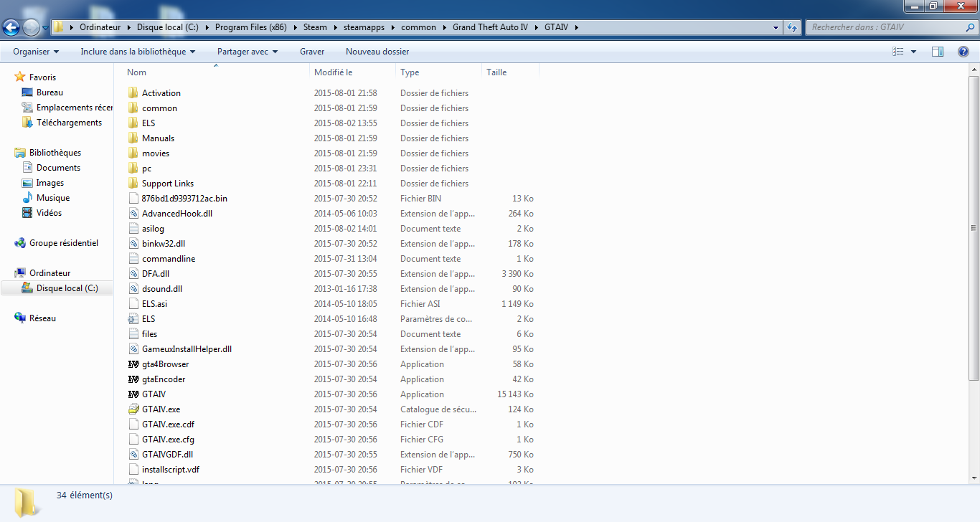Open the Help question mark icon

coord(964,52)
